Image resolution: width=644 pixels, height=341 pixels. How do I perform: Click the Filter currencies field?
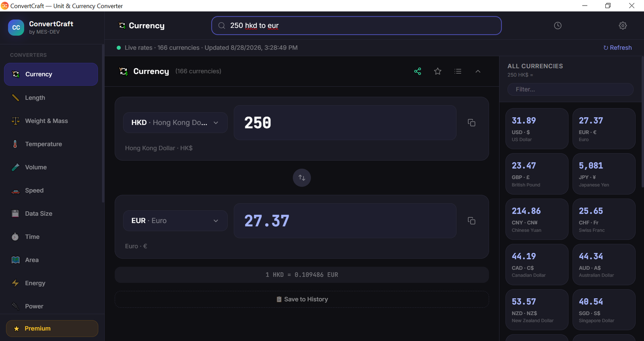570,89
